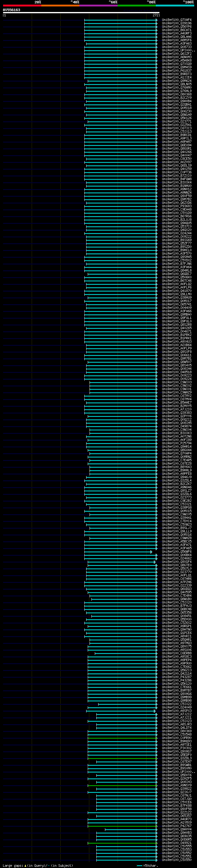
Task: Click hit label UniRef100_Q38PG8
Action: (177, 507)
